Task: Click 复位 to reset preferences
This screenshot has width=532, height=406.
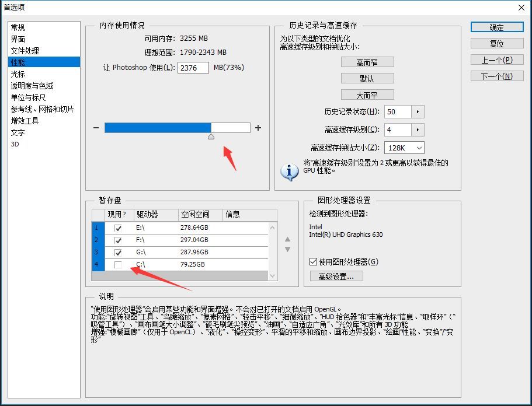Action: pyautogui.click(x=496, y=43)
